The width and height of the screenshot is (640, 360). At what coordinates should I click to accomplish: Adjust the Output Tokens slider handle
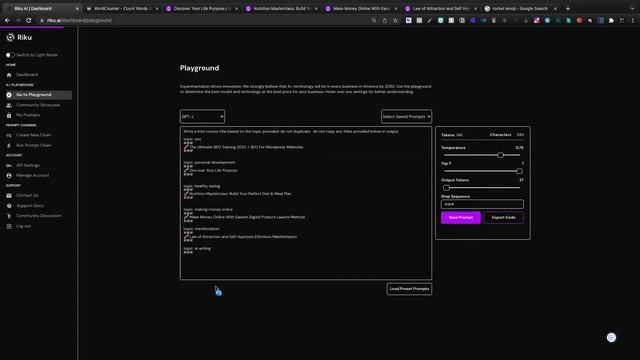pos(446,188)
